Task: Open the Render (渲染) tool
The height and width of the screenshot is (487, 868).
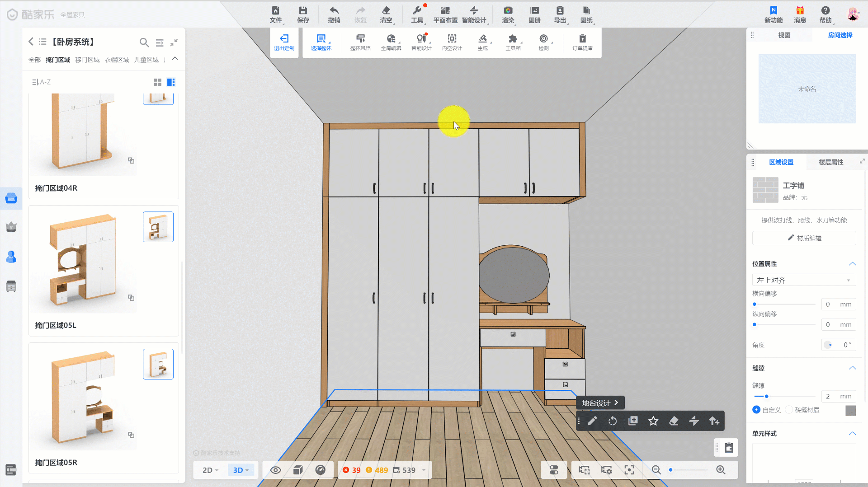Action: (x=508, y=11)
